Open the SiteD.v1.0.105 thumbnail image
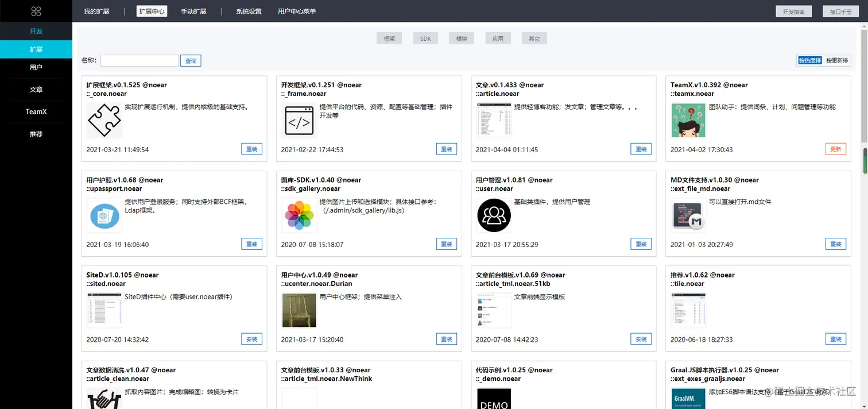Image resolution: width=868 pixels, height=409 pixels. (x=104, y=311)
